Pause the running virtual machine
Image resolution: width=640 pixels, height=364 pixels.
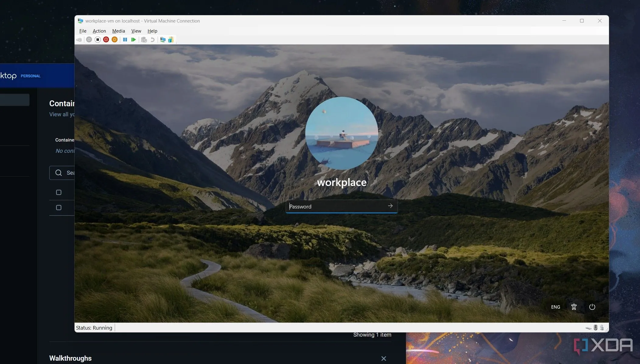(125, 40)
